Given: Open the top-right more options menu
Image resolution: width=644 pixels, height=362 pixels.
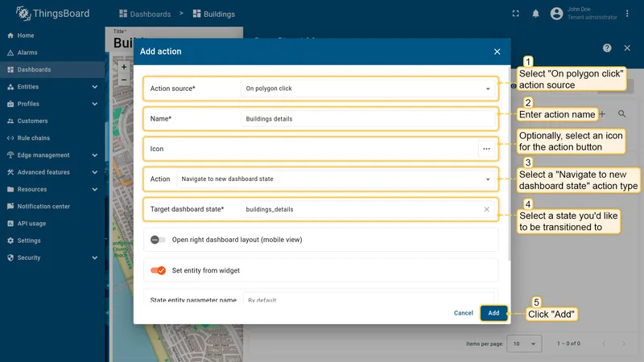Looking at the screenshot, I should (627, 14).
